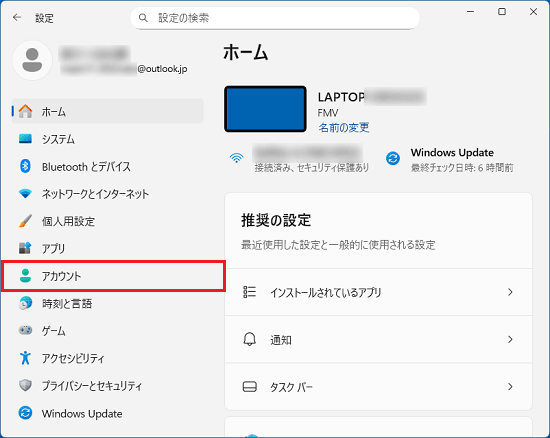This screenshot has height=438, width=550.
Task: Click the orange house Home icon
Action: pyautogui.click(x=25, y=111)
